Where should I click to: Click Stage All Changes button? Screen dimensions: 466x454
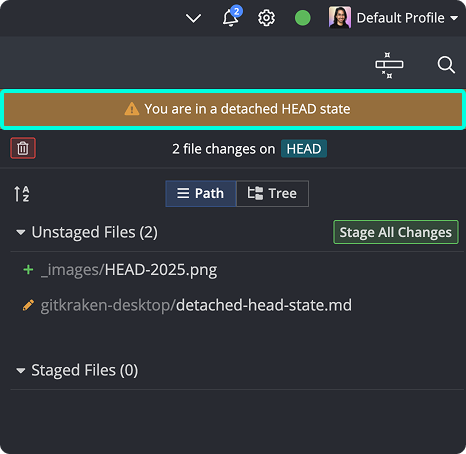[x=396, y=232]
